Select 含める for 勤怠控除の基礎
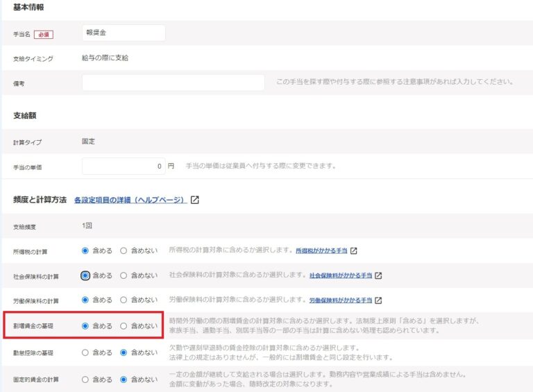Screen dimensions: 533x392 point(85,352)
